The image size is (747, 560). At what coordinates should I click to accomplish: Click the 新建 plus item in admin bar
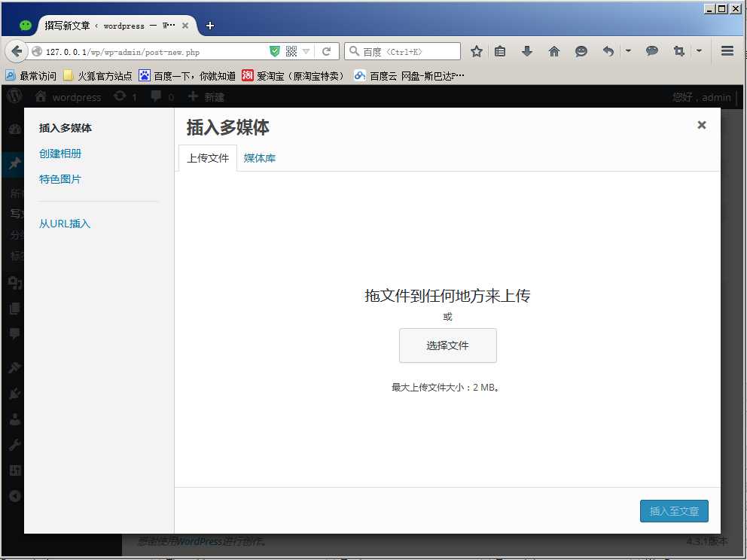click(206, 97)
